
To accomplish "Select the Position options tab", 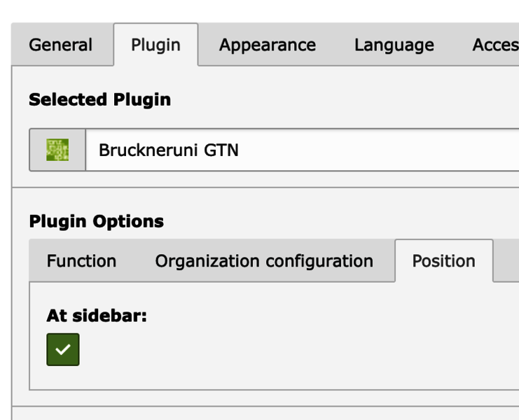I will [x=444, y=261].
